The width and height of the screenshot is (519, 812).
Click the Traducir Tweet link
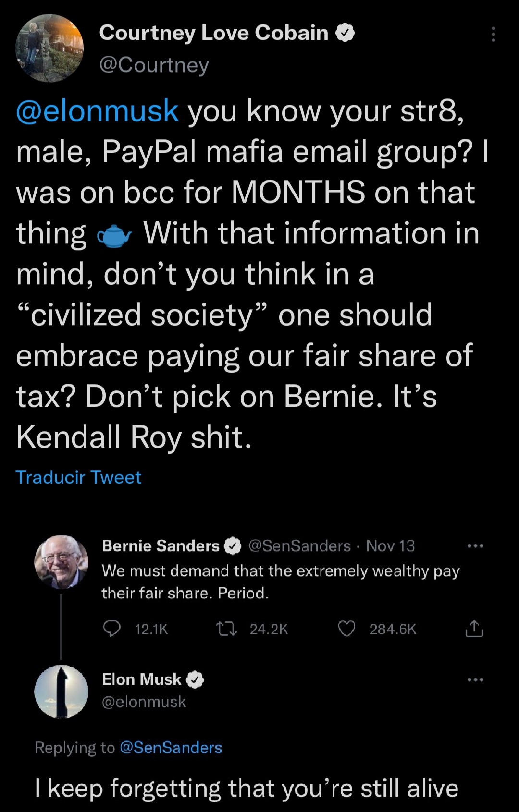click(x=78, y=477)
